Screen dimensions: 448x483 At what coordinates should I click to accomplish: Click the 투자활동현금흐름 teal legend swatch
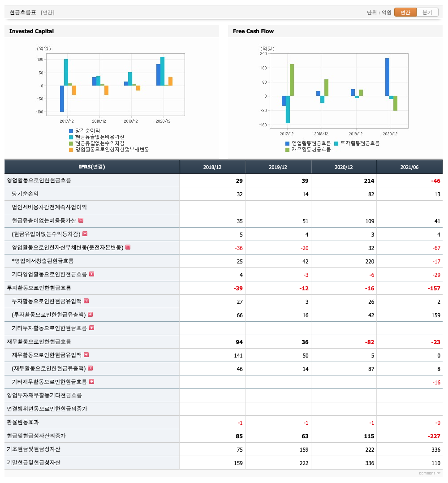[x=336, y=143]
